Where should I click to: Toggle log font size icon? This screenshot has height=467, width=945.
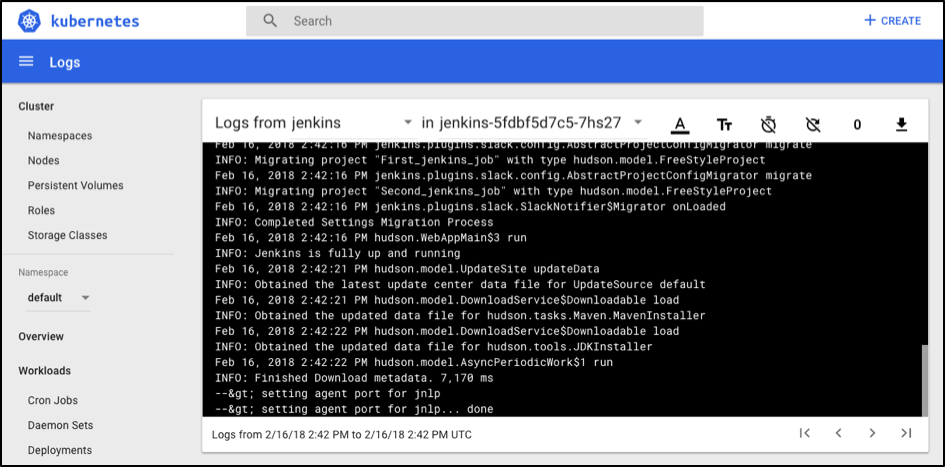click(x=724, y=125)
